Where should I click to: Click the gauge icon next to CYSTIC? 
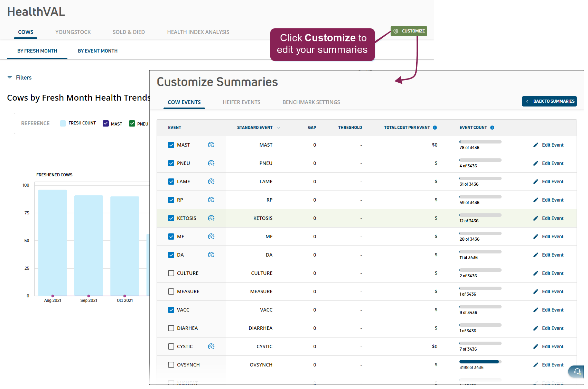pyautogui.click(x=211, y=346)
